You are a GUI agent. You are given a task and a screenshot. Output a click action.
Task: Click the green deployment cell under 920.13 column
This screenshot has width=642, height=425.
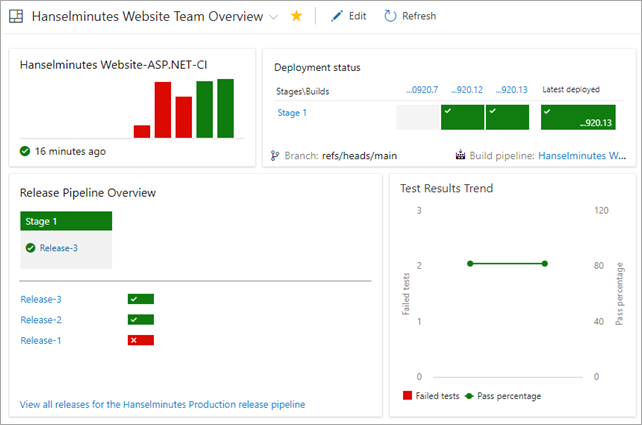point(507,117)
